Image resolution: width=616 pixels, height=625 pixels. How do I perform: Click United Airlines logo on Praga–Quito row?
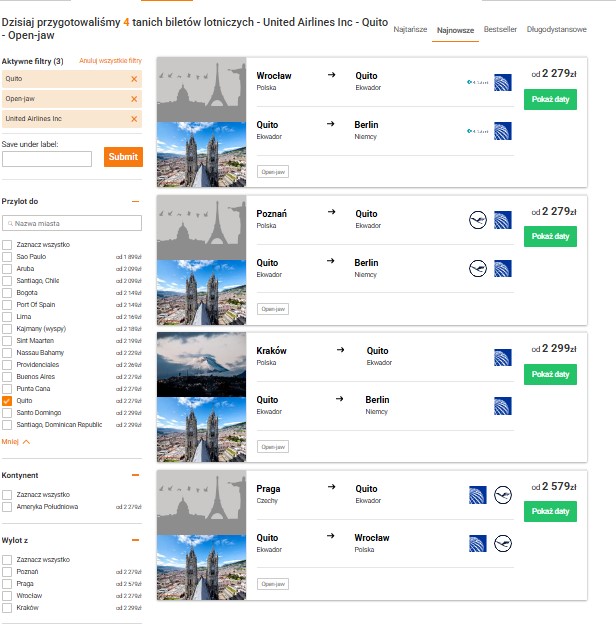(x=478, y=495)
